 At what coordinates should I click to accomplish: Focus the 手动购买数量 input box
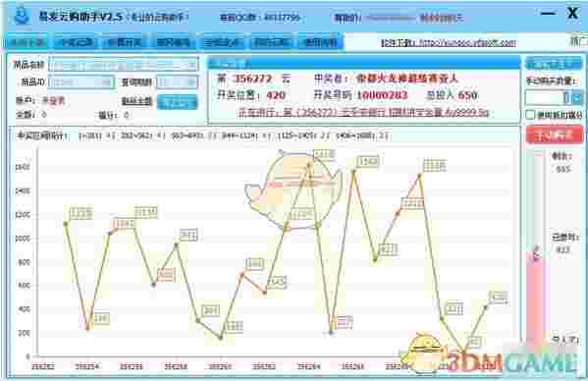click(545, 98)
